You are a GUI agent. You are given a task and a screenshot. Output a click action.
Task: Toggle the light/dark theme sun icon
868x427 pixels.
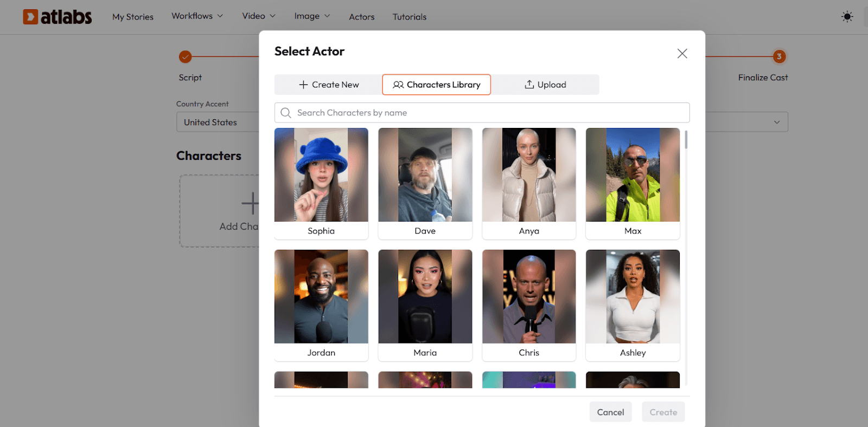pyautogui.click(x=847, y=17)
